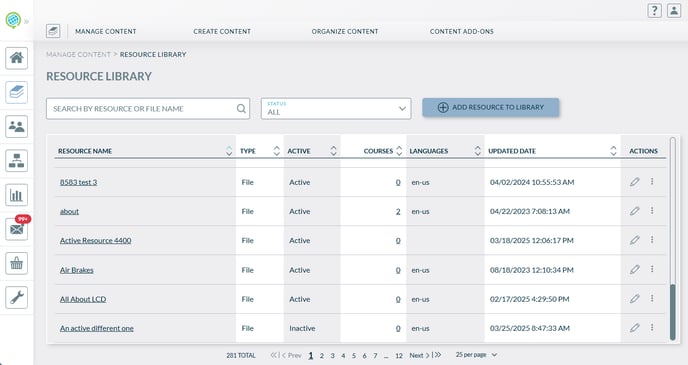
Task: Click the globe logo icon
Action: click(x=13, y=20)
